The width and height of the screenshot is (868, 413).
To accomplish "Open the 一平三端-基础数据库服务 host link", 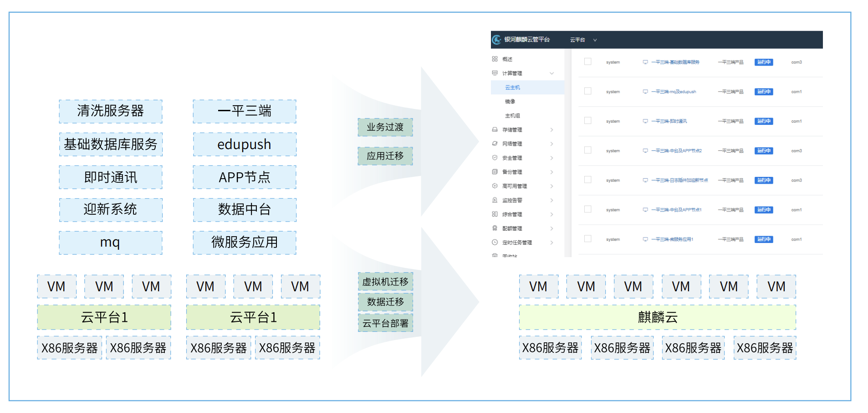I will (675, 62).
